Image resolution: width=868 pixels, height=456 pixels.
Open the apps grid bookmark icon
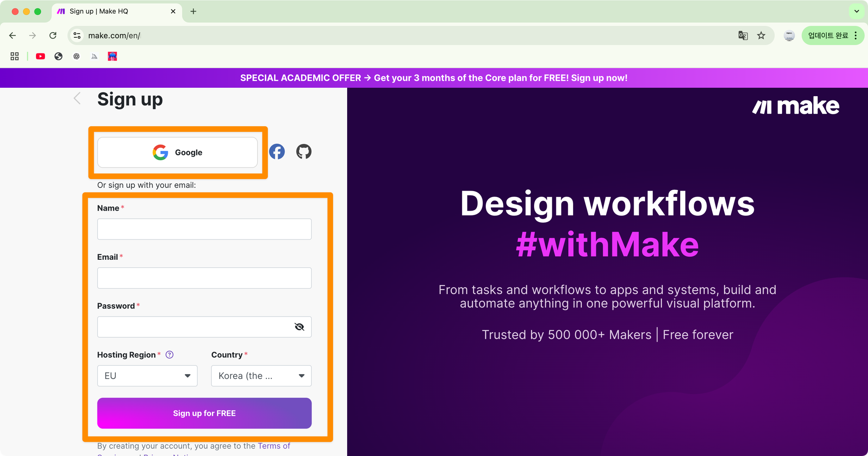(x=15, y=56)
